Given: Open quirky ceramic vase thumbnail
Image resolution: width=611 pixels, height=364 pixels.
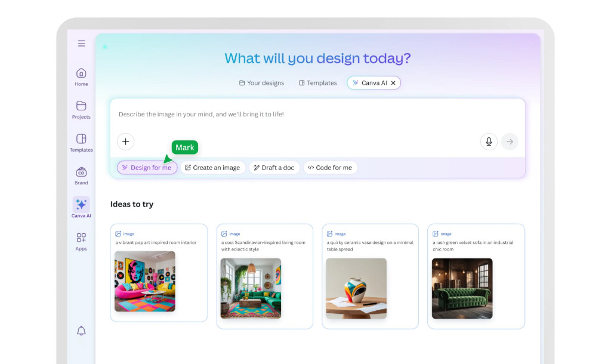Looking at the screenshot, I should pyautogui.click(x=356, y=288).
